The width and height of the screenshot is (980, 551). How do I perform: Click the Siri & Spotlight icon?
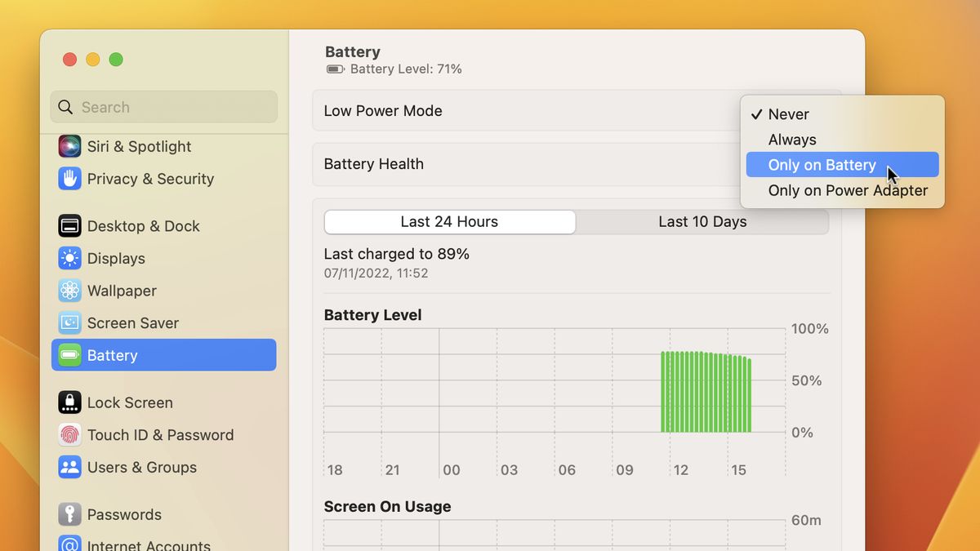click(x=69, y=147)
